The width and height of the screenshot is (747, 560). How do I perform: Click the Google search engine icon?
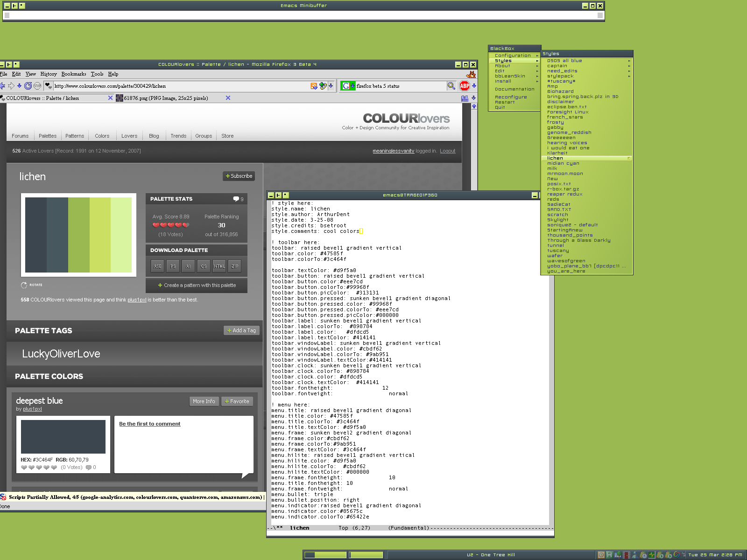coord(345,86)
